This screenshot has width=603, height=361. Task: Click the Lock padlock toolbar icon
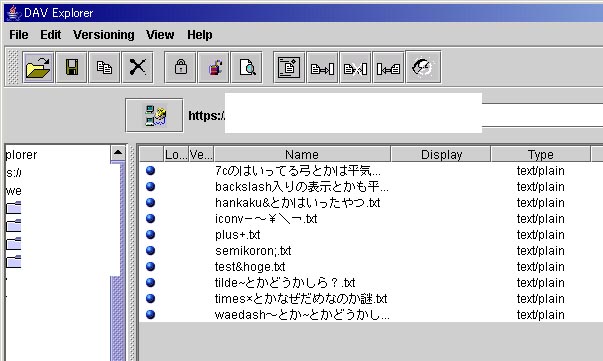(x=180, y=67)
